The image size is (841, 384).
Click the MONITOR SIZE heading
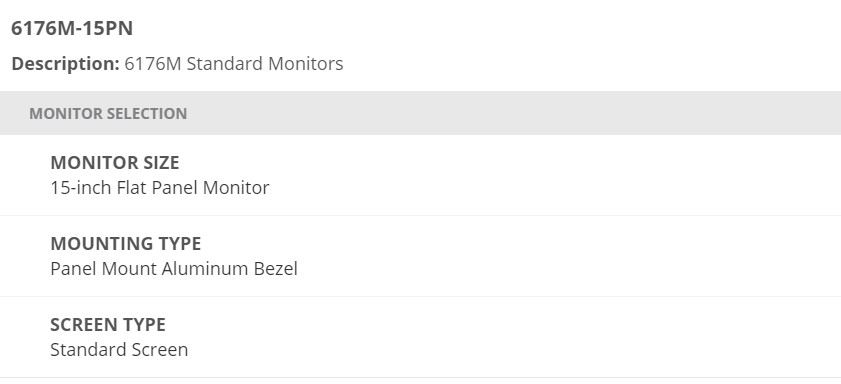click(115, 163)
